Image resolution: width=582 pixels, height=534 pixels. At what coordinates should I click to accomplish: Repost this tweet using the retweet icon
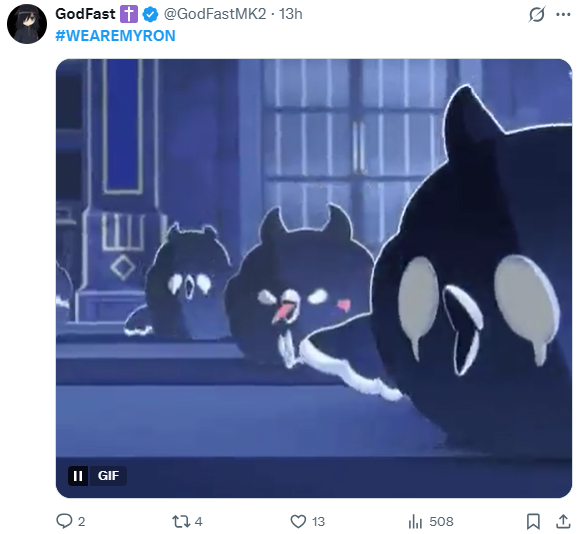tap(181, 521)
